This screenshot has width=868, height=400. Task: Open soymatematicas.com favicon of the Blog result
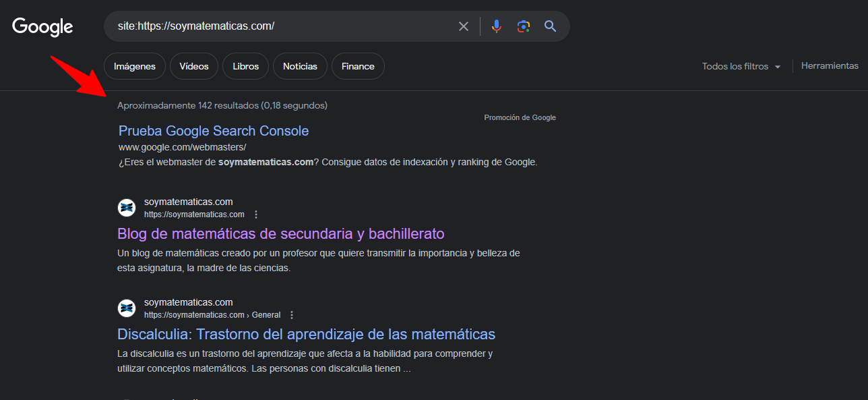(x=127, y=208)
